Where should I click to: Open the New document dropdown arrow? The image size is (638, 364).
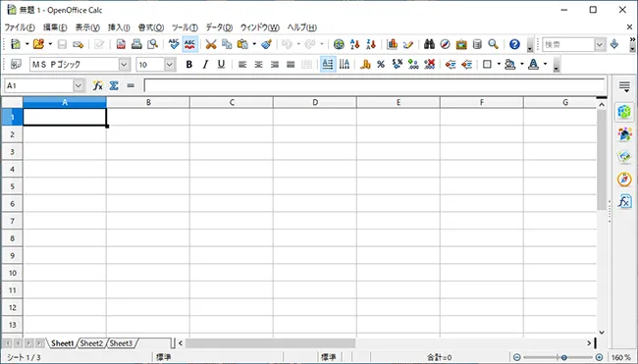tap(27, 44)
